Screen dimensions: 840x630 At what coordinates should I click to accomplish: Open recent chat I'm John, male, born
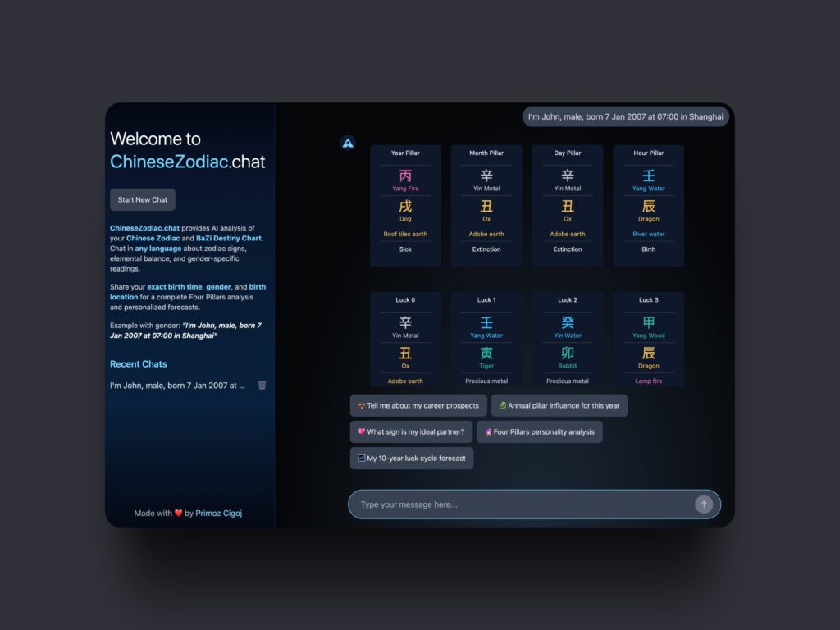(177, 386)
